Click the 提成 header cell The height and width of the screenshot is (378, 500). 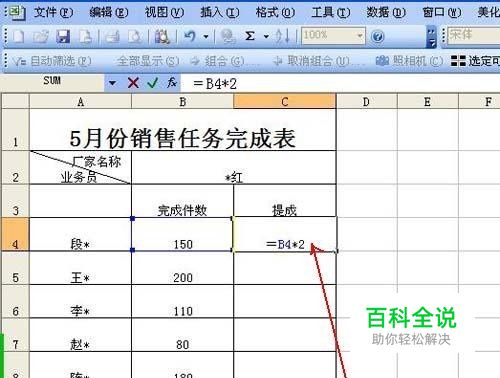285,201
